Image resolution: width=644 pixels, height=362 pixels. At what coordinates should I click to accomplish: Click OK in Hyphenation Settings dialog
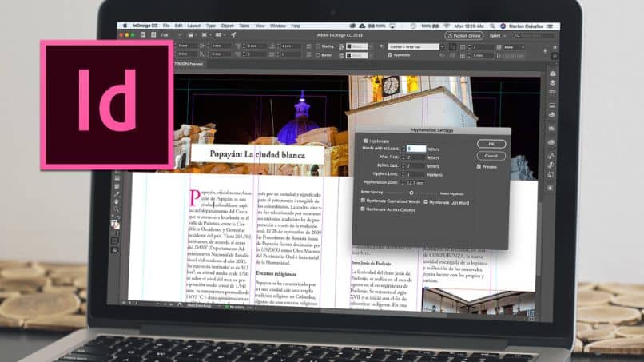491,144
